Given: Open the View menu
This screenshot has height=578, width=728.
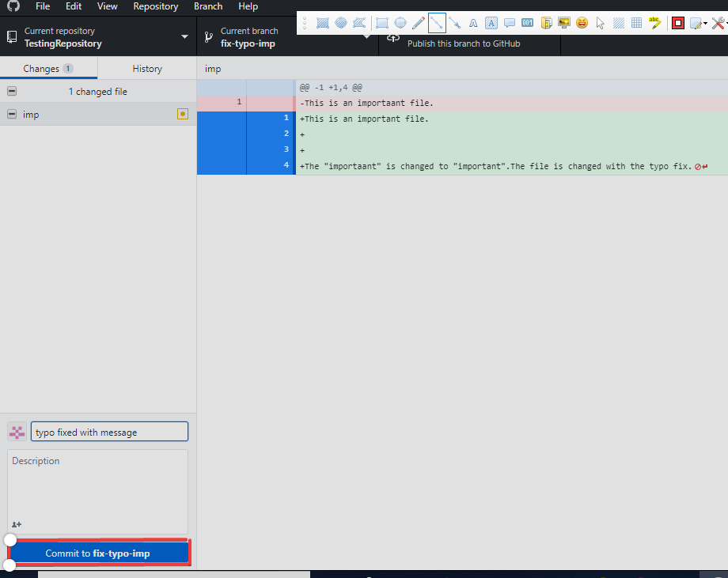Looking at the screenshot, I should coord(108,6).
